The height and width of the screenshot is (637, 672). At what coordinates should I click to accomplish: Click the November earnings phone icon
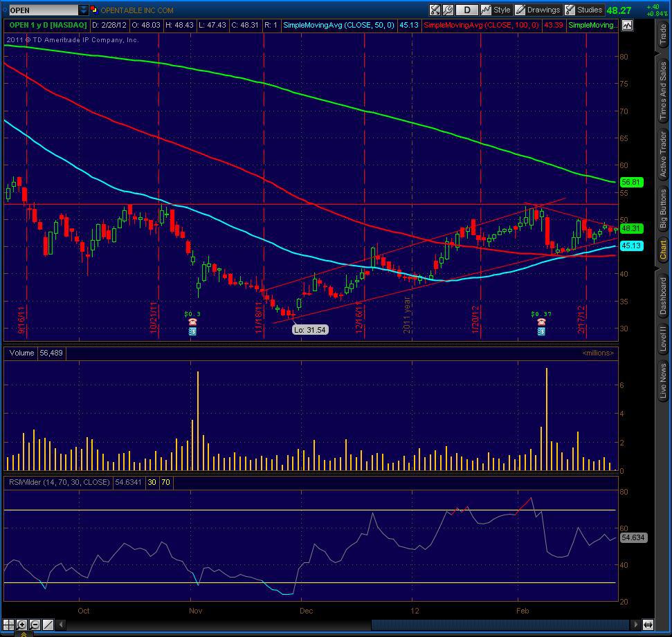pos(192,322)
